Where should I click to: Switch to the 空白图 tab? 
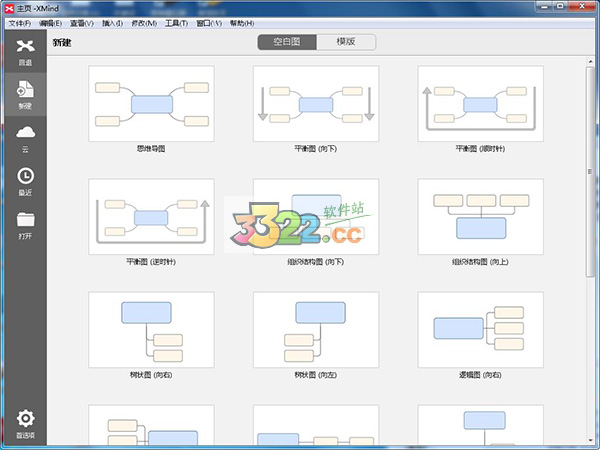pos(287,42)
